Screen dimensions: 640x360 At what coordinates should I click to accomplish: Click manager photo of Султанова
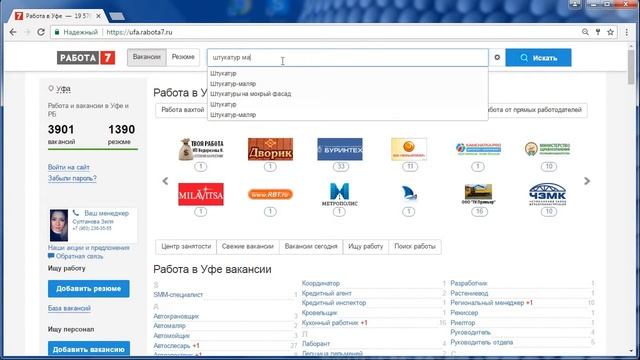pyautogui.click(x=59, y=225)
